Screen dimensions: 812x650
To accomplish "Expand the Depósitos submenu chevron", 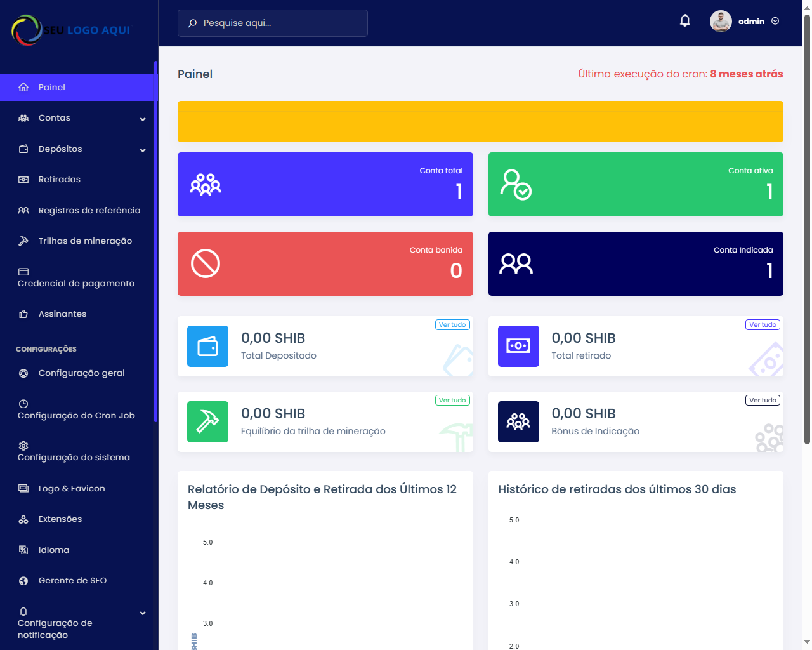I will click(x=143, y=150).
